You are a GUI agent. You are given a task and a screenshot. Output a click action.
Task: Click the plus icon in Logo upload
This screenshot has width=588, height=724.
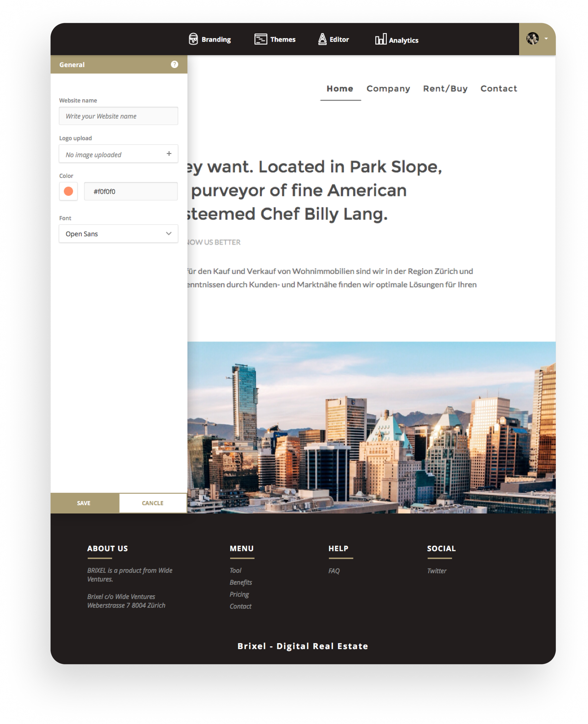[169, 154]
